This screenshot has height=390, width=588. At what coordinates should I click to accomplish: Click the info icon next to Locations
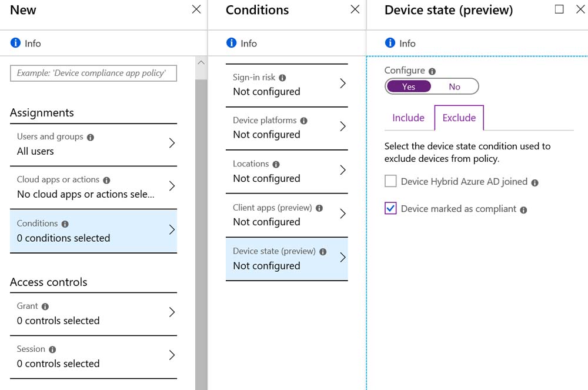pyautogui.click(x=276, y=164)
